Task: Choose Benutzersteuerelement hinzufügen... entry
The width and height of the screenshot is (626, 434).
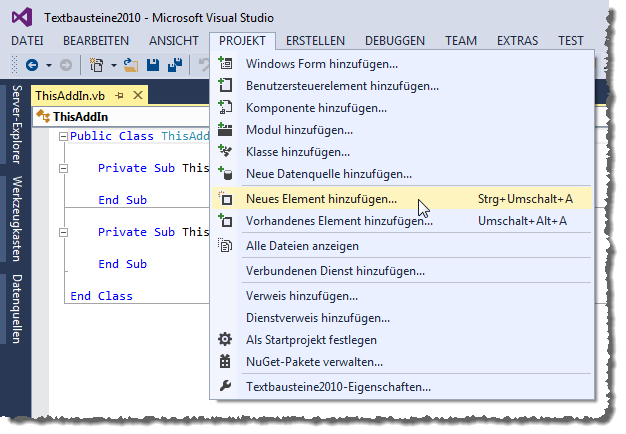Action: [402, 86]
